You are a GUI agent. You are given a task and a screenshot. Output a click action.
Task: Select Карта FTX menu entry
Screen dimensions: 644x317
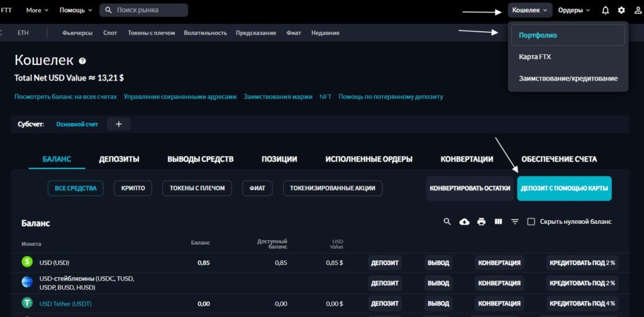pos(568,57)
